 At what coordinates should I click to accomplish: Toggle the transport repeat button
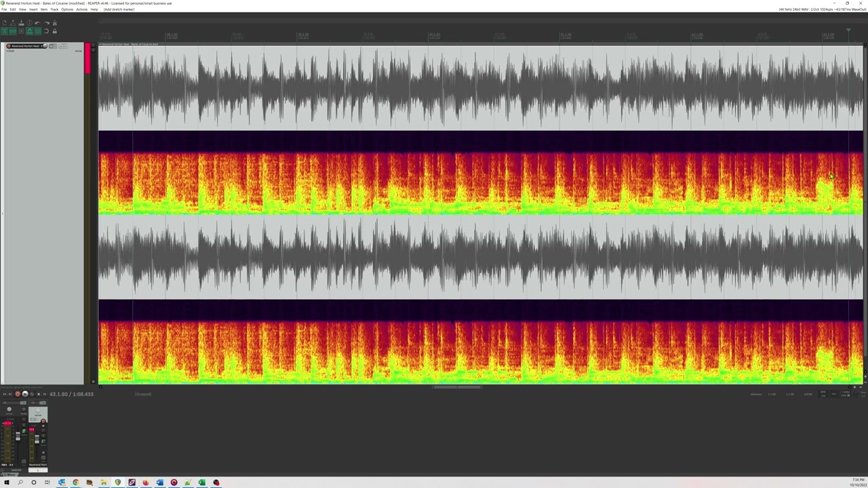[x=32, y=394]
